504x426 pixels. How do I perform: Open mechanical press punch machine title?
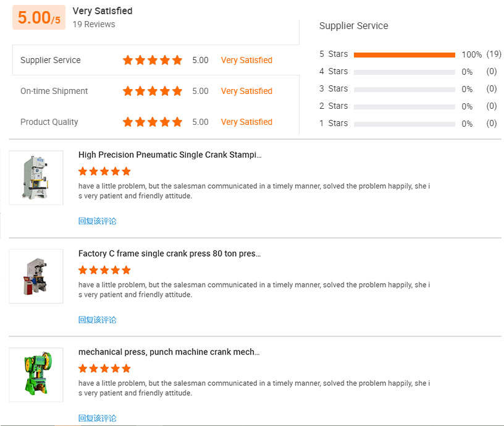pos(169,352)
